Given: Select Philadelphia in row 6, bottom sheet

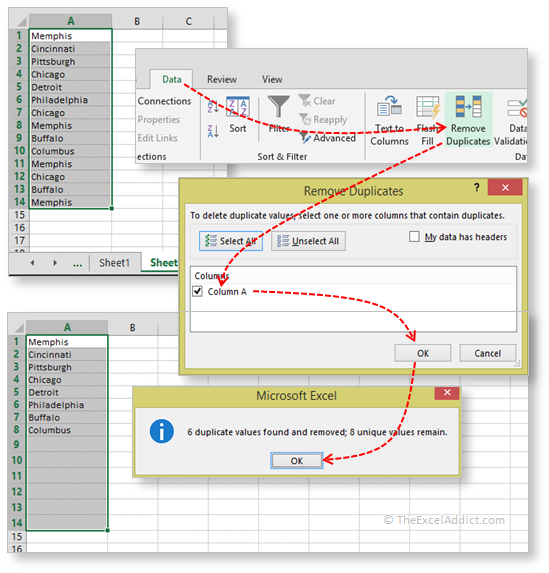Looking at the screenshot, I should pos(67,405).
